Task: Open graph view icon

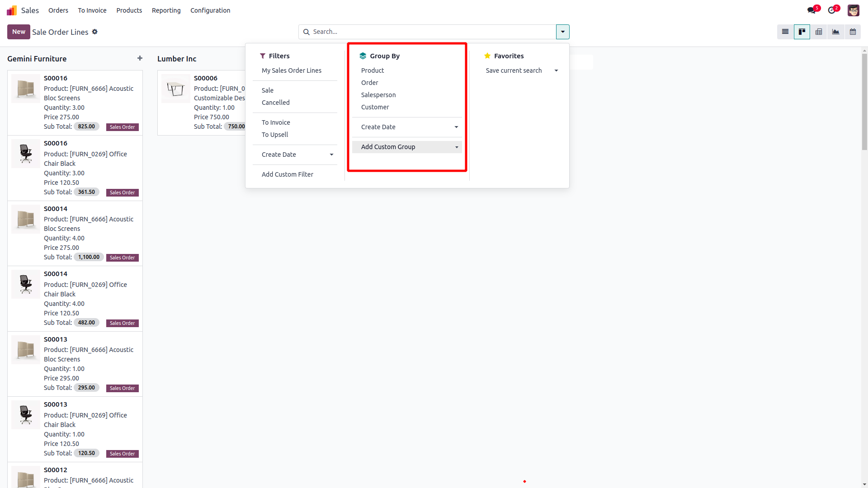Action: coord(835,32)
